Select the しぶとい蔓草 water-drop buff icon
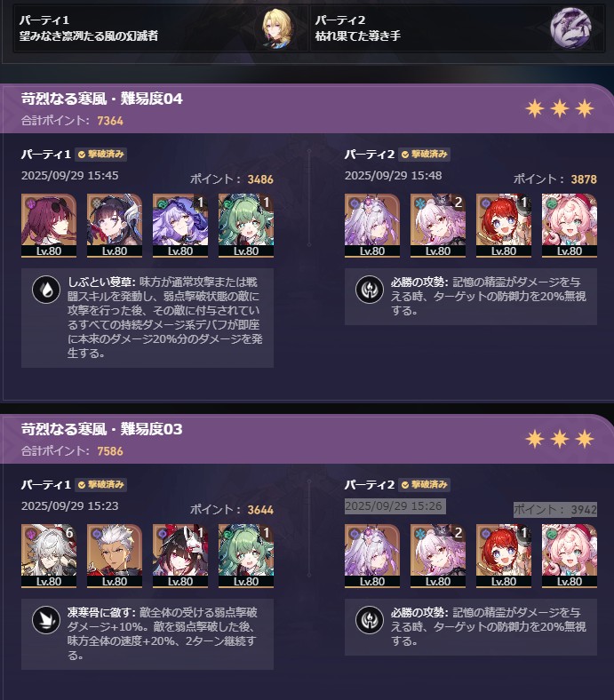This screenshot has height=700, width=614. (46, 290)
